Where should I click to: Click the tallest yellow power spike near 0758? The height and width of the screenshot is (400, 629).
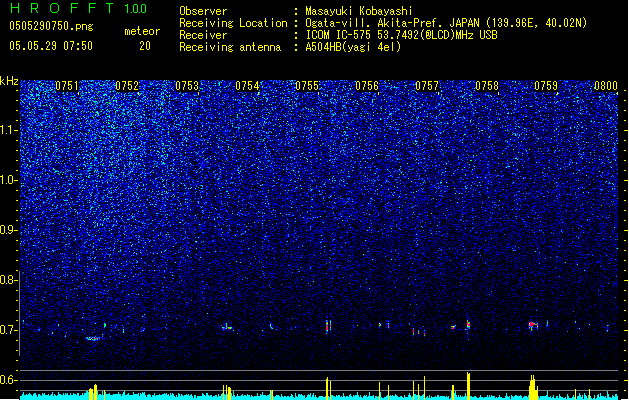(x=468, y=386)
